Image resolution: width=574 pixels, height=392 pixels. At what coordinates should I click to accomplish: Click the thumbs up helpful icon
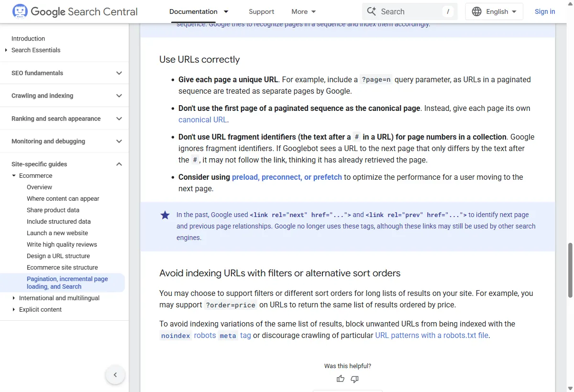(x=341, y=379)
